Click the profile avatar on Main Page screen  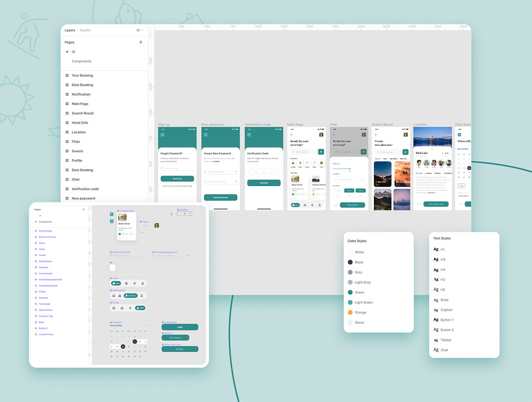321,134
